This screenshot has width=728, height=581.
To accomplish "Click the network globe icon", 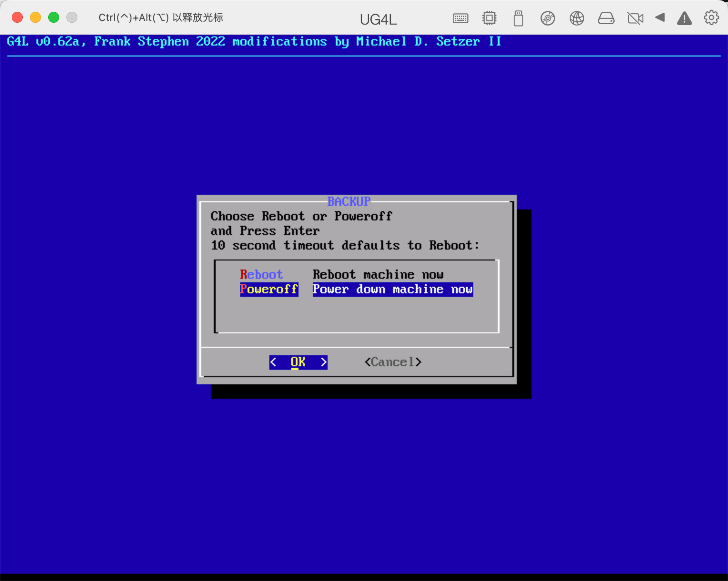I will pos(576,18).
